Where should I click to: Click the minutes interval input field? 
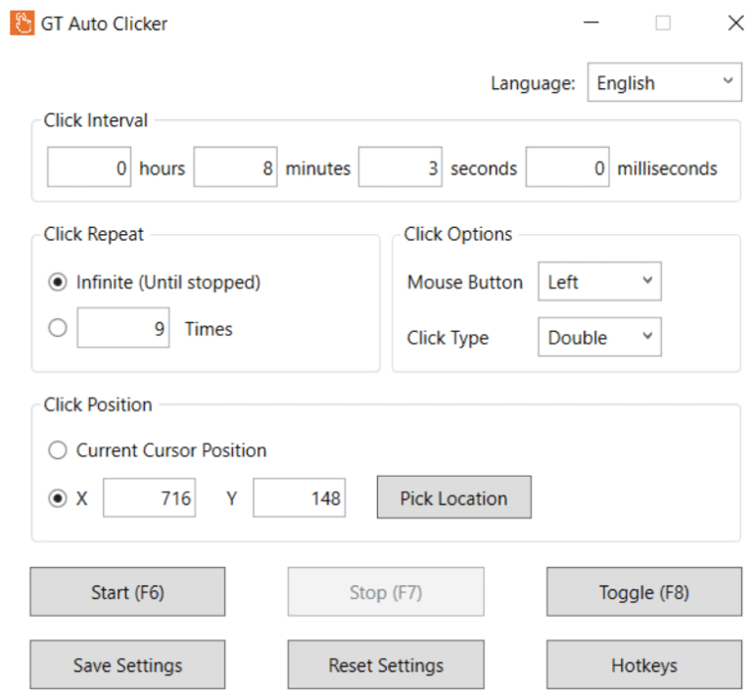coord(236,168)
